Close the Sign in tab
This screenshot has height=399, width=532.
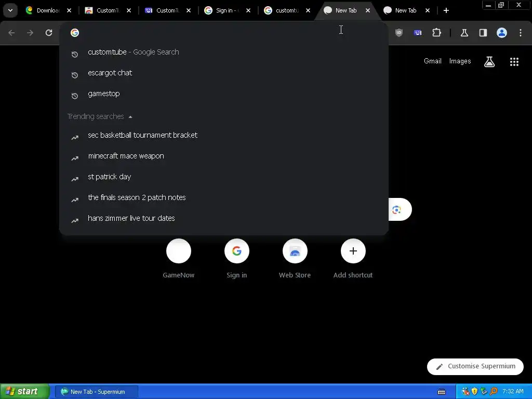pos(248,10)
